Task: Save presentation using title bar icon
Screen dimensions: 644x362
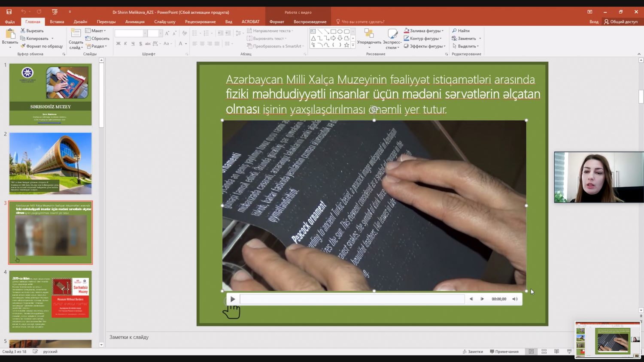Action: [x=9, y=12]
